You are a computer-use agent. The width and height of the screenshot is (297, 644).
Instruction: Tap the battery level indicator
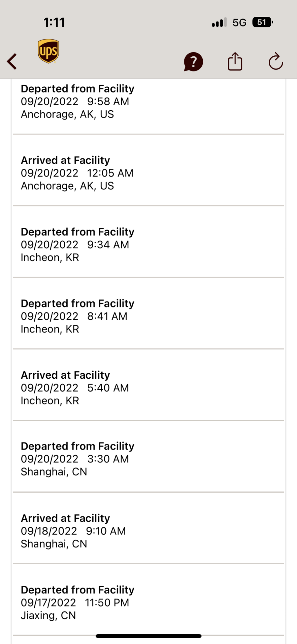tap(263, 23)
